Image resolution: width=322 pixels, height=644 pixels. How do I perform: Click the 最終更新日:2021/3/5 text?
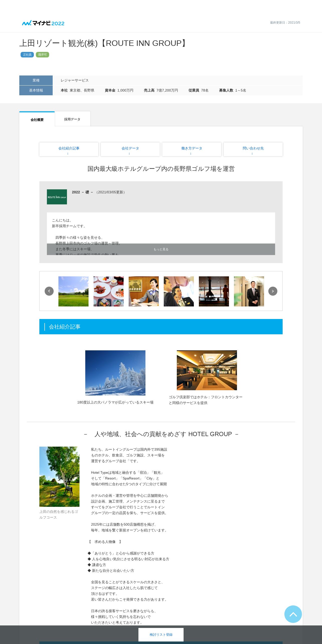[285, 23]
